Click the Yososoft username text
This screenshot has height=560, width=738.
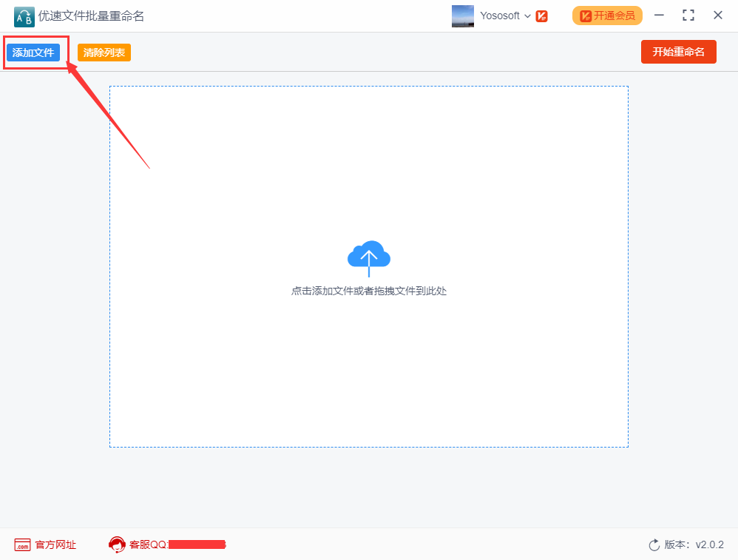pos(499,16)
